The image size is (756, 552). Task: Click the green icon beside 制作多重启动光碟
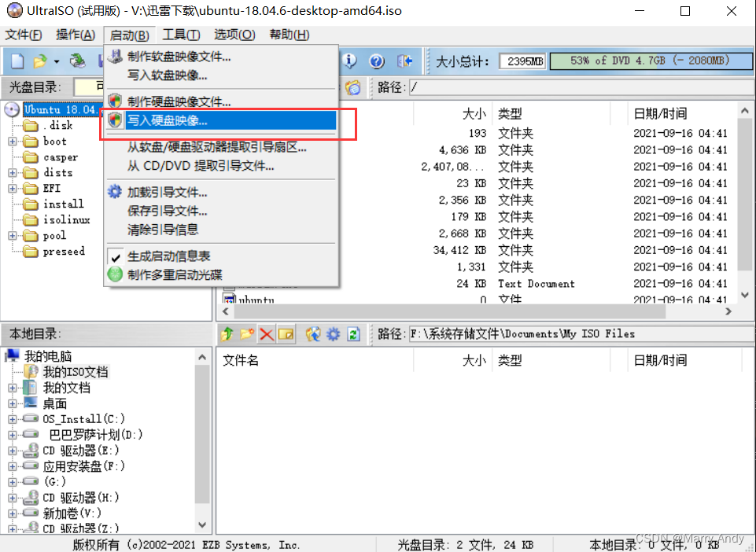(115, 274)
